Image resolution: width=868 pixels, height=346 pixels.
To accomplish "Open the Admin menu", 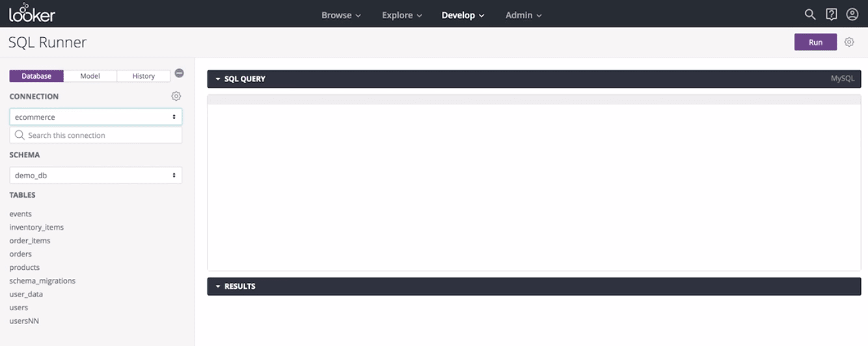I will coord(524,15).
